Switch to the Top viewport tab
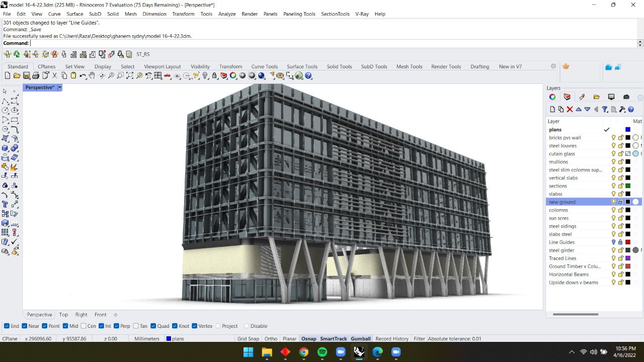Image resolution: width=644 pixels, height=362 pixels. pyautogui.click(x=63, y=314)
